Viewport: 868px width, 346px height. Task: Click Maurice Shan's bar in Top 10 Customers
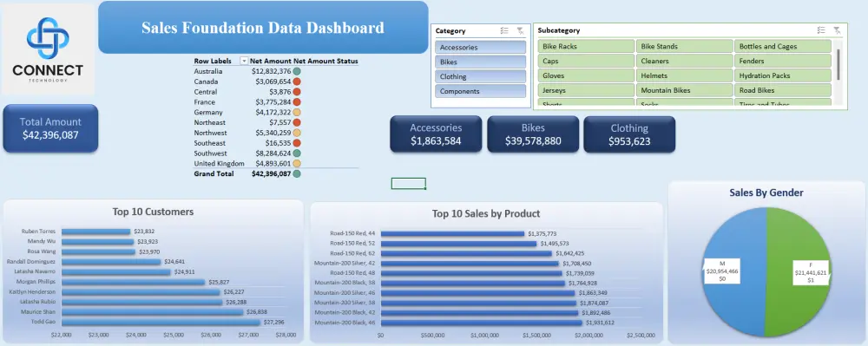[152, 311]
